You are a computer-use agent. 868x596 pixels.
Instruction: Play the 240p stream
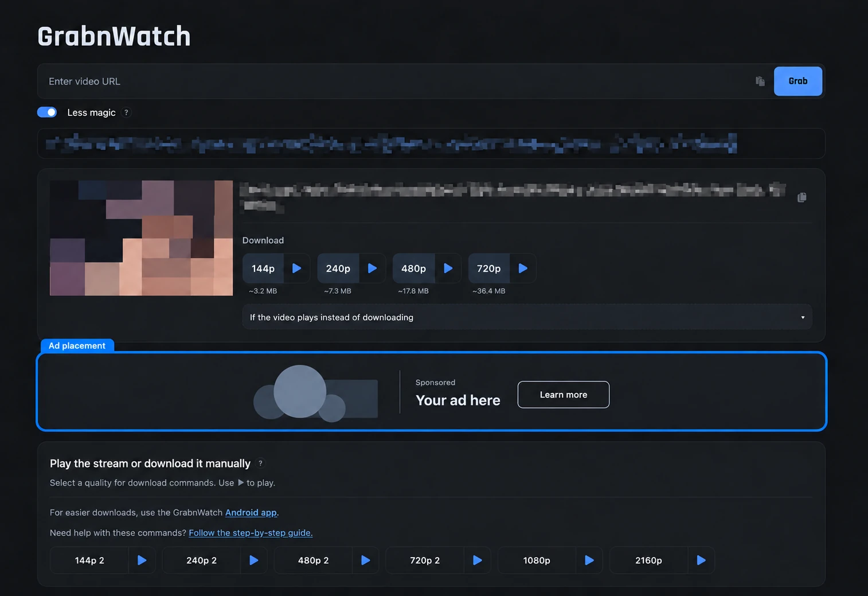(373, 268)
